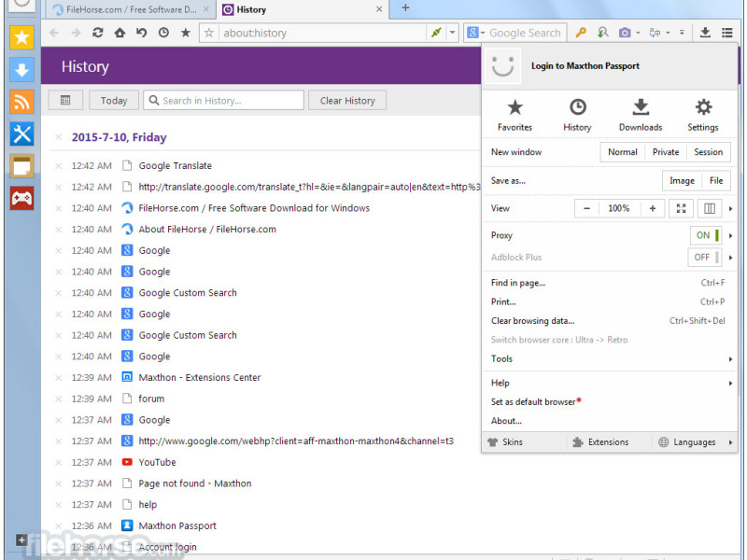
Task: Close the main menu hamburger icon
Action: pyautogui.click(x=727, y=33)
